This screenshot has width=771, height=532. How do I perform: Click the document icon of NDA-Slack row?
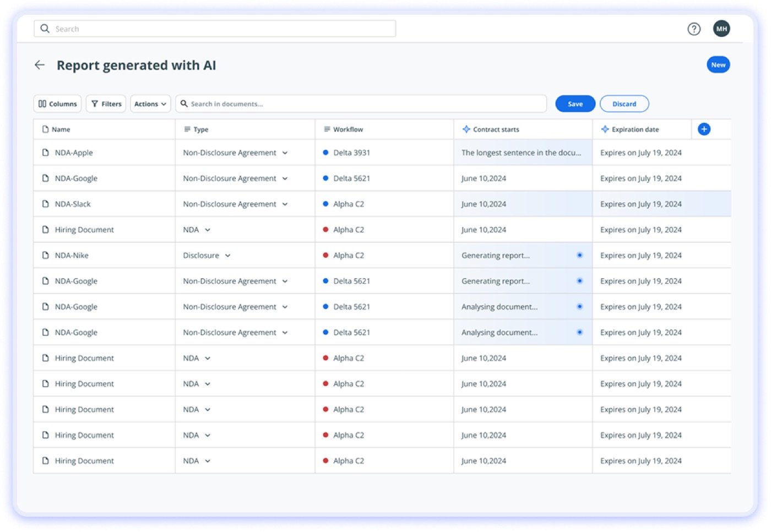tap(46, 204)
